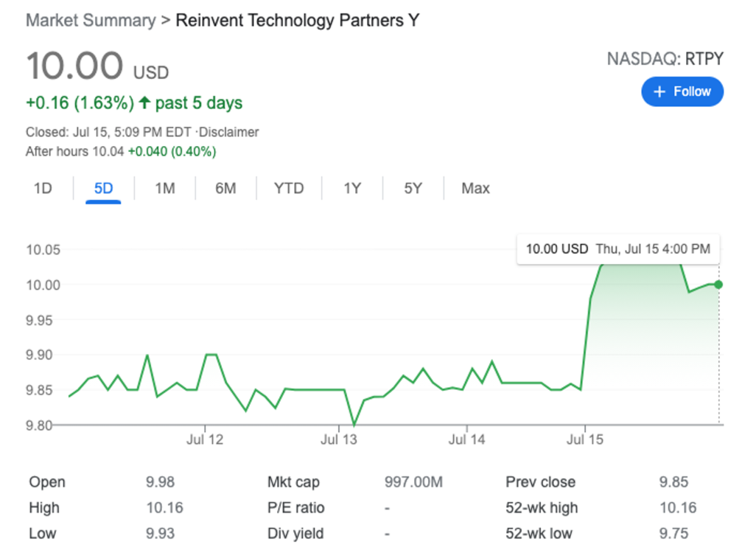Click the Prev close value 9.85
756x553 pixels.
[x=673, y=482]
